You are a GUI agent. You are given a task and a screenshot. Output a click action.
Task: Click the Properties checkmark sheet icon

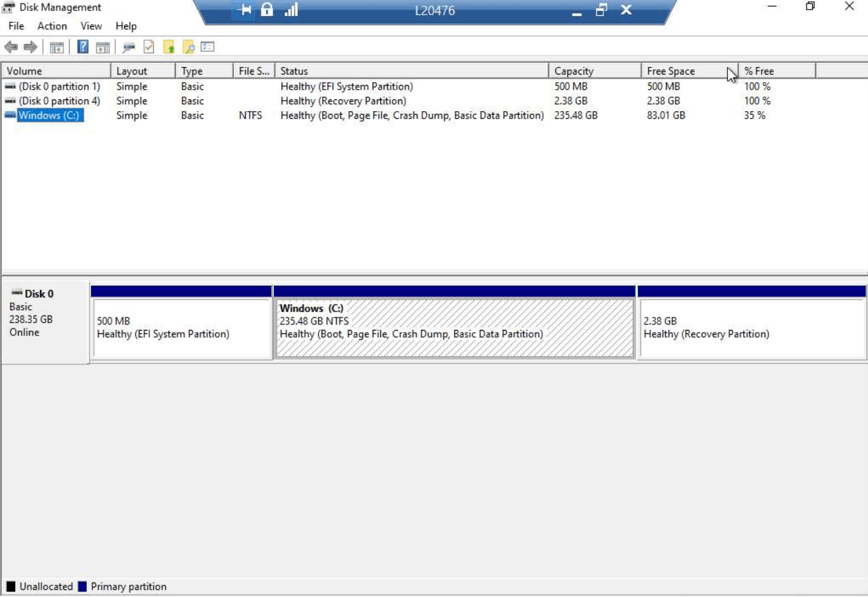(x=148, y=47)
